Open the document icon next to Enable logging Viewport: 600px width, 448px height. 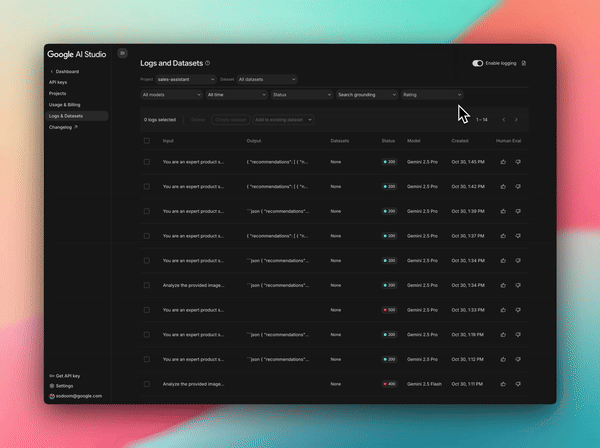(x=524, y=63)
